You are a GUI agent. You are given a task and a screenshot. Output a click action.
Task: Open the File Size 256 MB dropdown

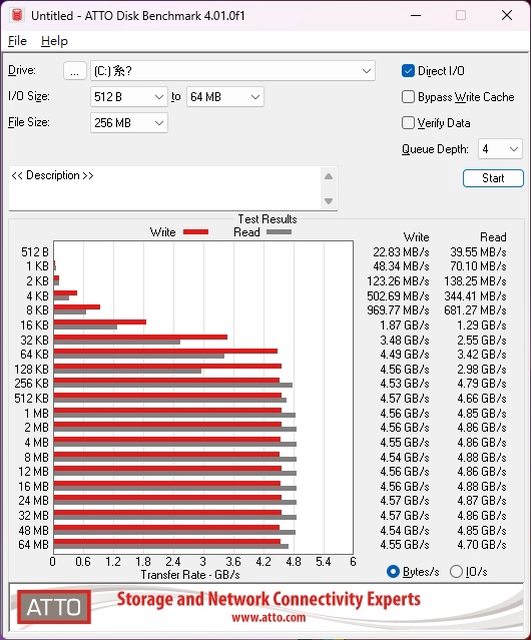(x=129, y=123)
